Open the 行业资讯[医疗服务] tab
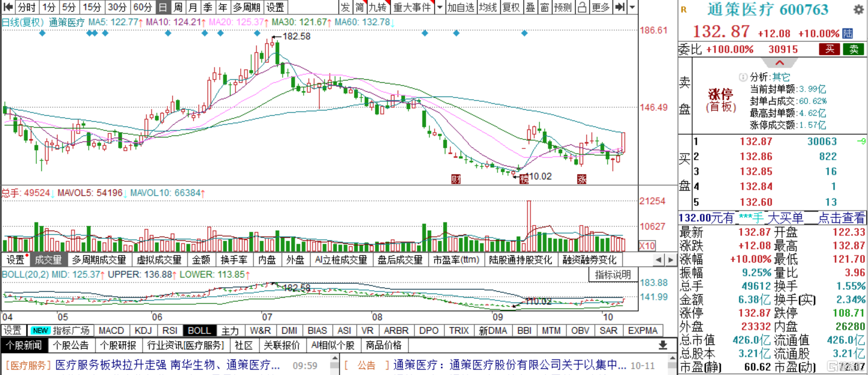Screen dimensions: 868x375 (x=186, y=345)
